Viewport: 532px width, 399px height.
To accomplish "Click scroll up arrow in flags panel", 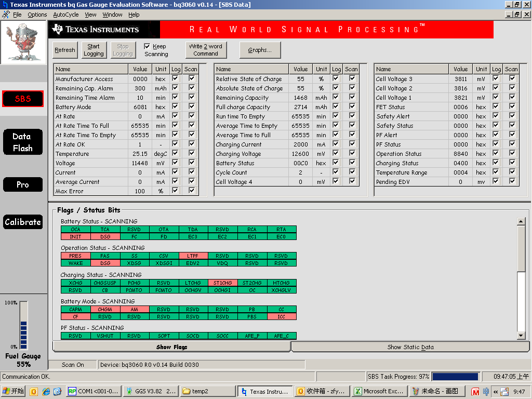I will click(x=521, y=221).
